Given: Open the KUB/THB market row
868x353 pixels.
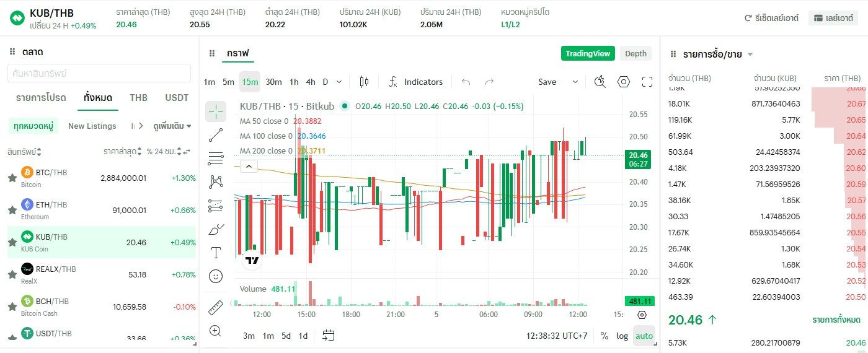Looking at the screenshot, I should coord(101,242).
